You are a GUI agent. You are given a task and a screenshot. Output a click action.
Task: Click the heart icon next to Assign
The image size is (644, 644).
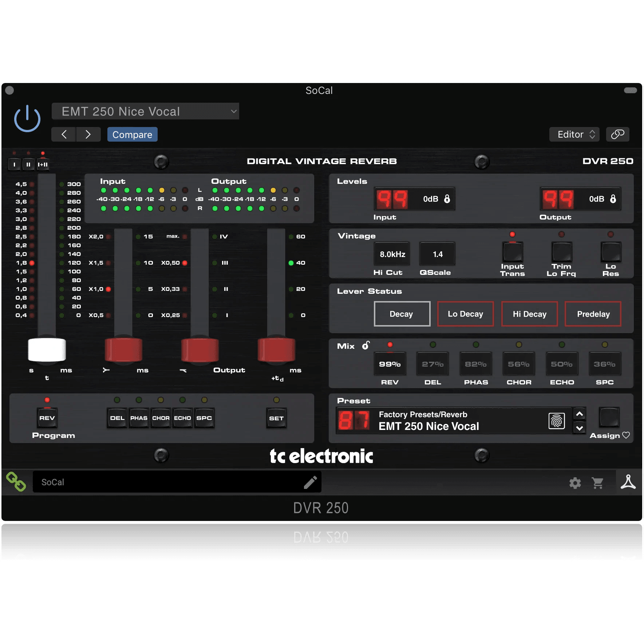[626, 435]
